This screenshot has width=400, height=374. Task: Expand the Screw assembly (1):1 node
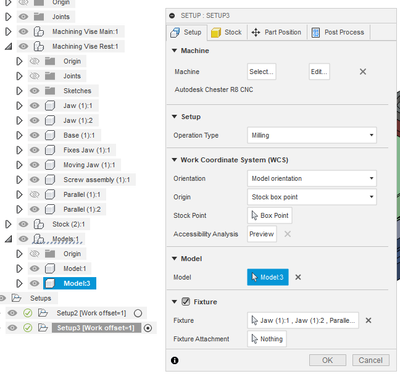pos(19,180)
